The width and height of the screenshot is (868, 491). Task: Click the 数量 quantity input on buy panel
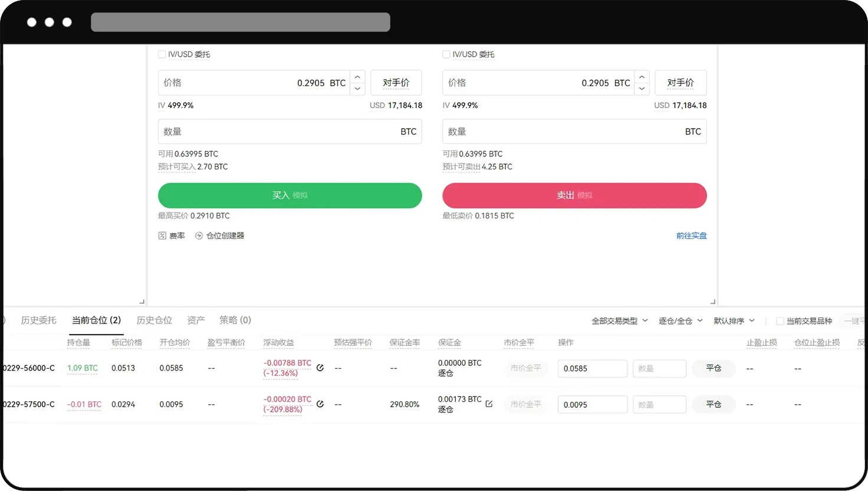tap(265, 131)
